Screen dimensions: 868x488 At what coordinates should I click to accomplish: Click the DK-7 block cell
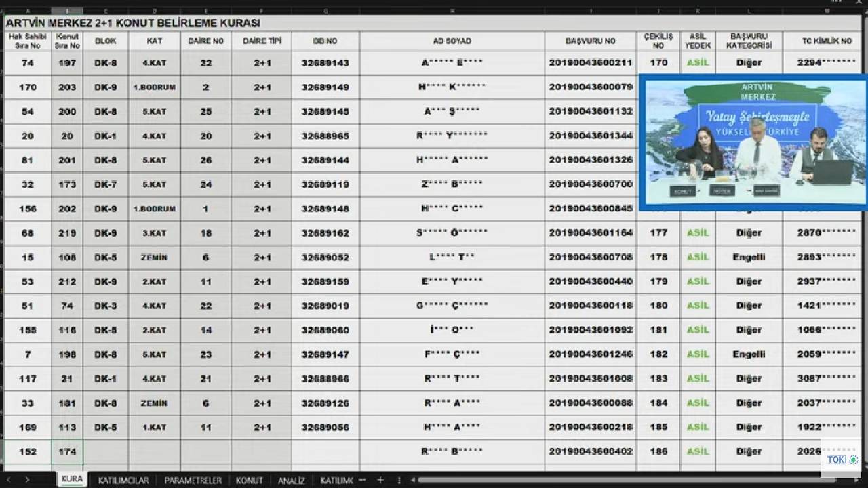click(106, 184)
